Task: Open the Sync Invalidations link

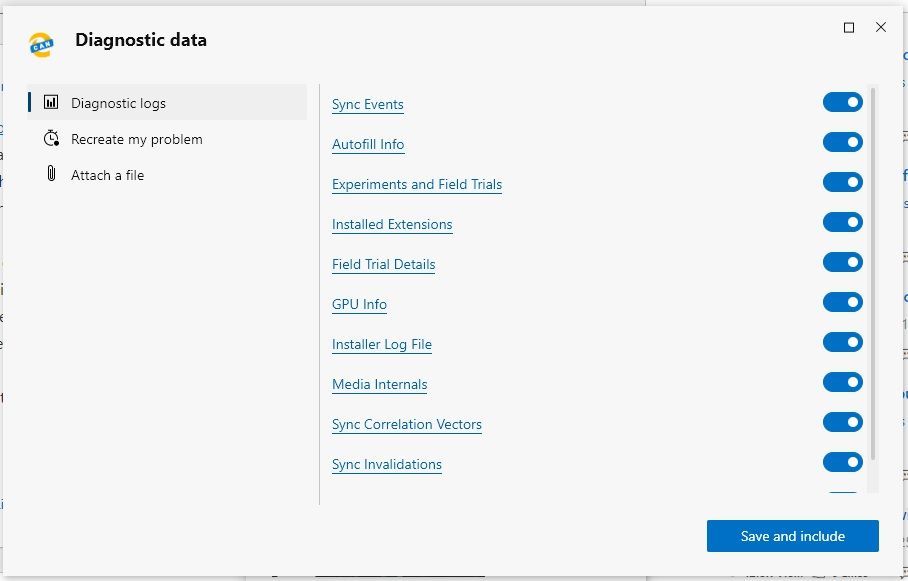Action: 386,465
